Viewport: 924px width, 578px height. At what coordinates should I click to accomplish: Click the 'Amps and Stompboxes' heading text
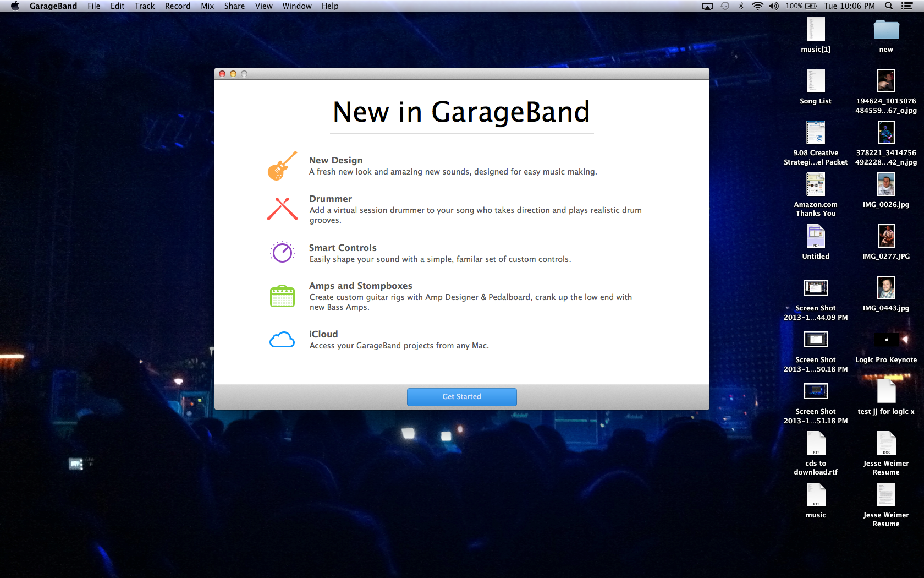pos(360,286)
